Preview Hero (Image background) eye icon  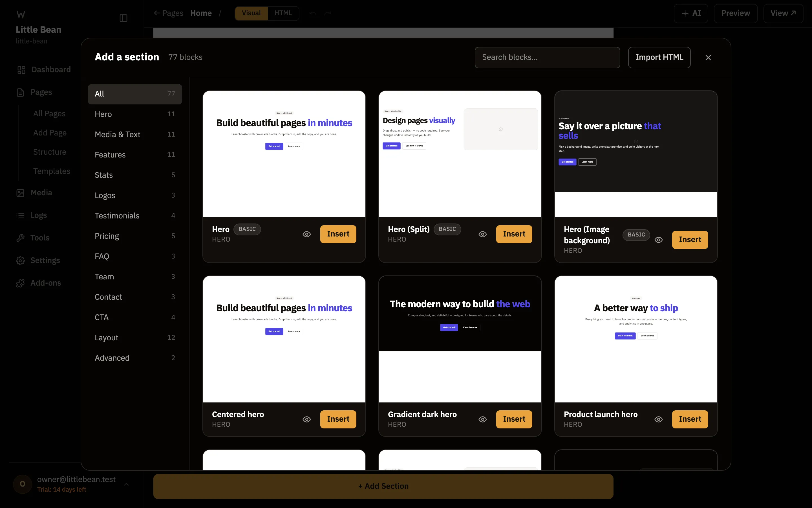658,240
